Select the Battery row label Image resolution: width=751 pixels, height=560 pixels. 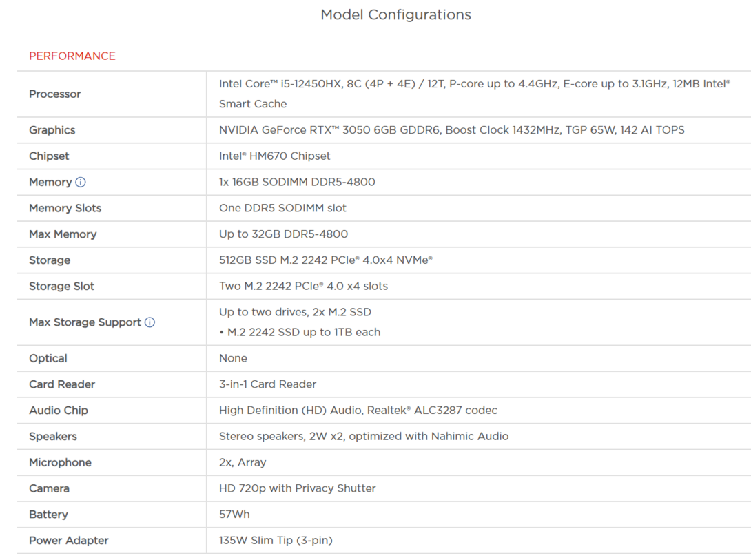[48, 515]
